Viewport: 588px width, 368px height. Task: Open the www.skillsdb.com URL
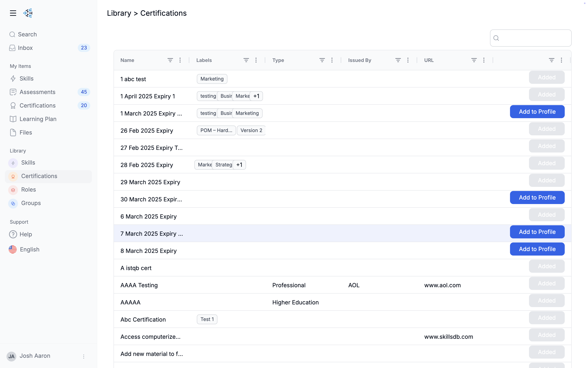pyautogui.click(x=449, y=337)
